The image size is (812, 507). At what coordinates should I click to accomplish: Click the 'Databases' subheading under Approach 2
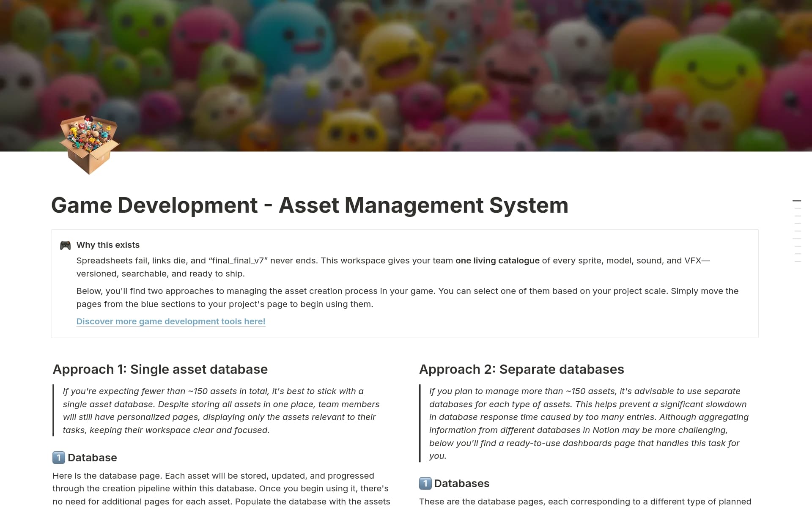(461, 483)
